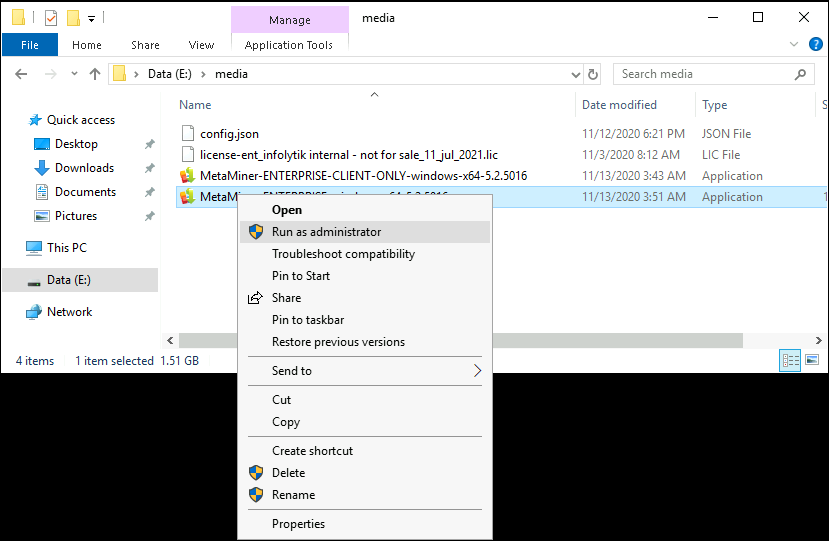Expand the chevron before media in address bar
Screen dimensions: 829x541
[x=204, y=74]
